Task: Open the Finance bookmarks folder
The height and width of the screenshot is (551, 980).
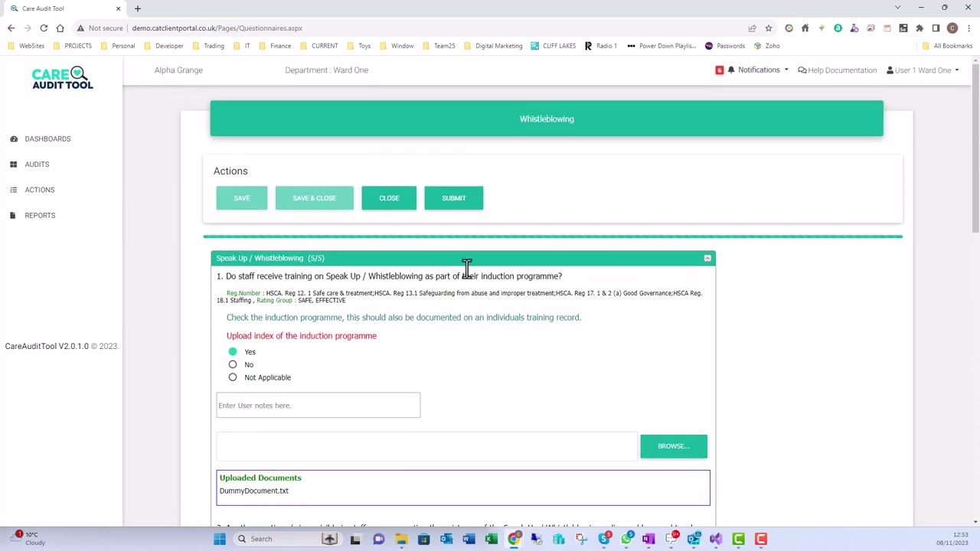Action: pyautogui.click(x=275, y=46)
